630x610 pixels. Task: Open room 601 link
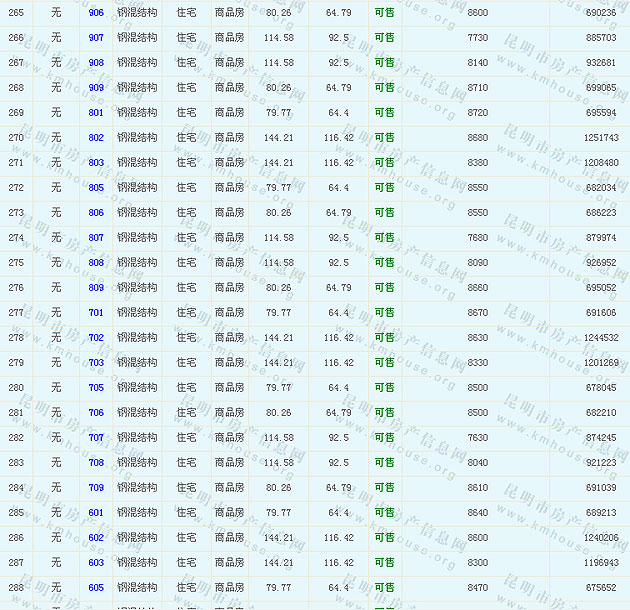pyautogui.click(x=96, y=513)
